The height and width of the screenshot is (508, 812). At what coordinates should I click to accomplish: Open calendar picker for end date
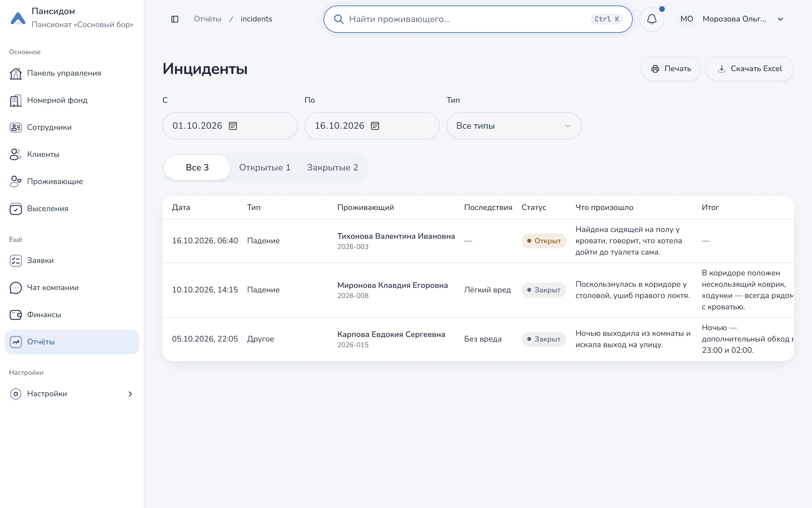[375, 126]
